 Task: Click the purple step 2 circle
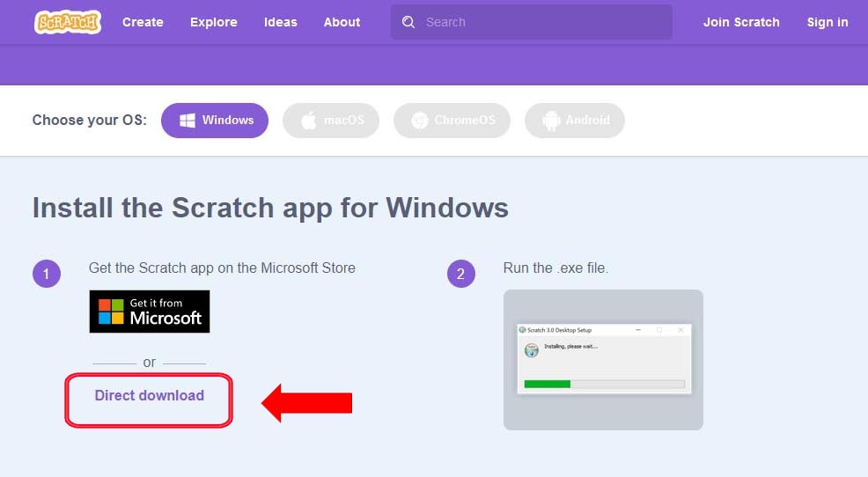pos(460,274)
